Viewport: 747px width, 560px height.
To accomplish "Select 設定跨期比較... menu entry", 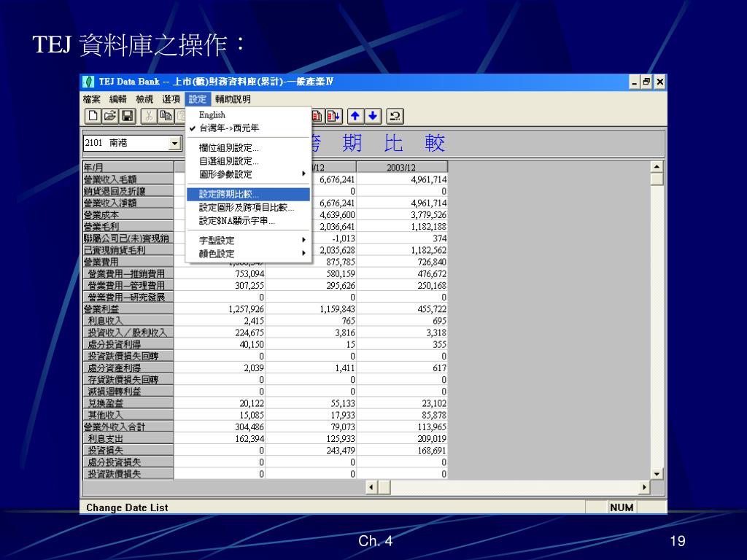I will [248, 194].
